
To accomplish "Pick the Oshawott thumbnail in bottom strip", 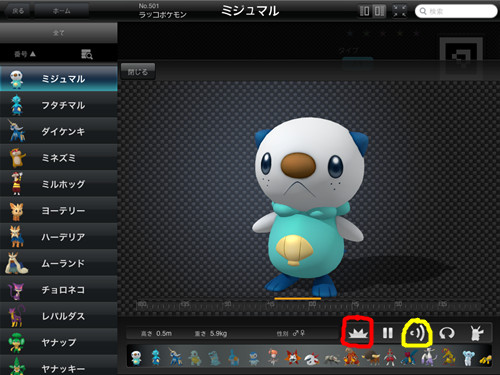I will [136, 357].
